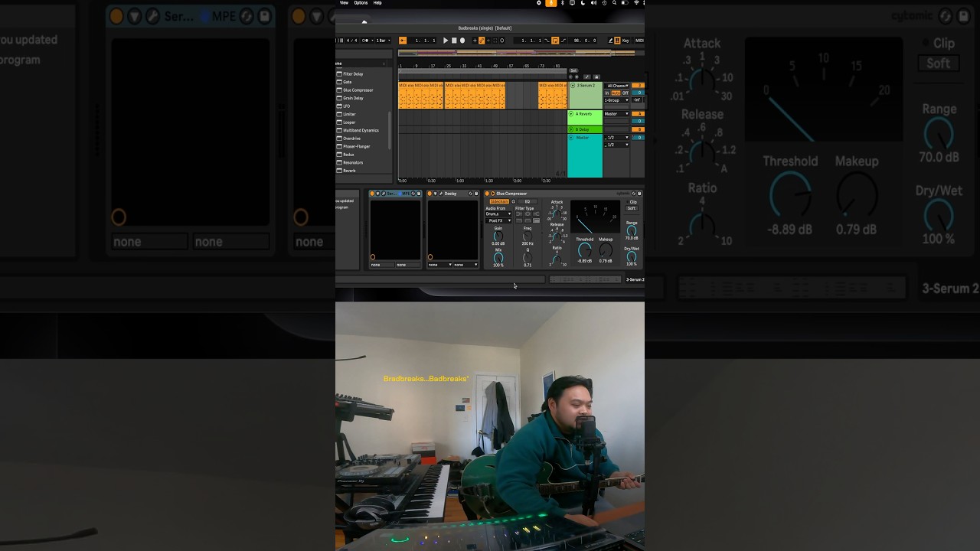This screenshot has height=551, width=980.
Task: Set Serum 2 monitor to Auto
Action: 616,93
